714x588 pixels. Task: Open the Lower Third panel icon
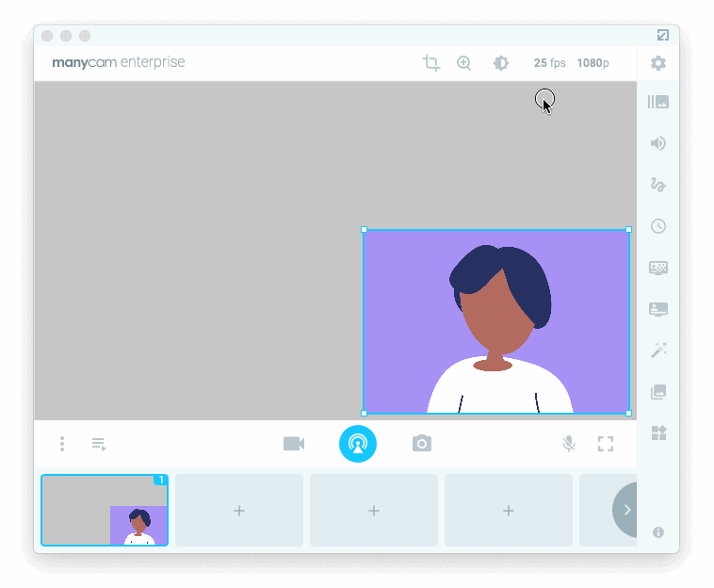pos(658,309)
